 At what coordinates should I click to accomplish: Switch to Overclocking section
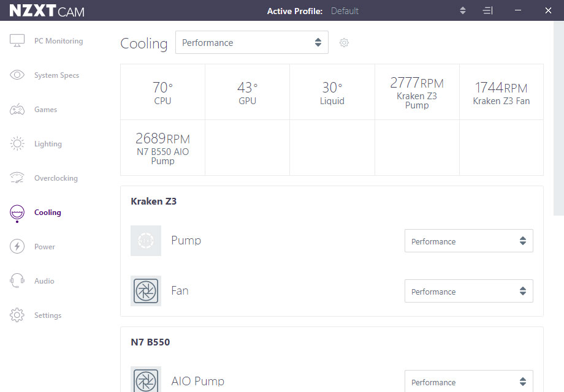coord(56,178)
